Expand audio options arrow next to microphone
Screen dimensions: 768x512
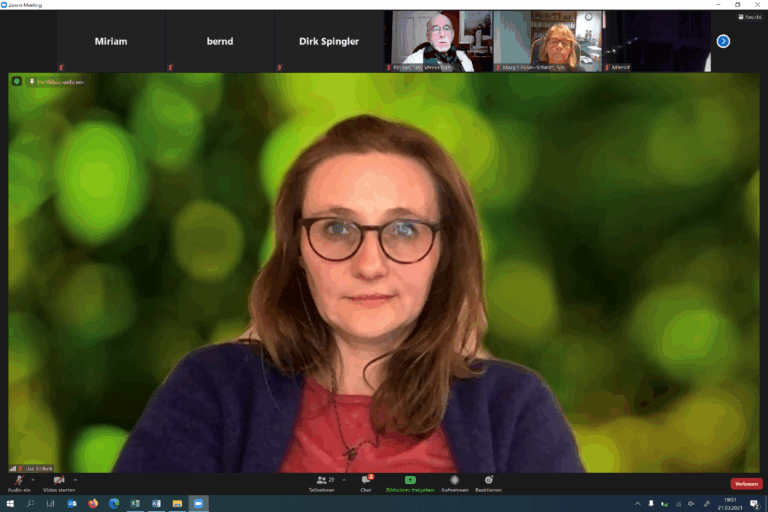click(x=33, y=479)
